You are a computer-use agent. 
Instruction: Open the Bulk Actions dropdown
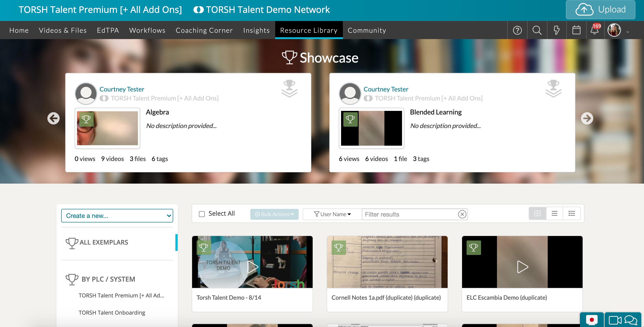click(x=274, y=214)
